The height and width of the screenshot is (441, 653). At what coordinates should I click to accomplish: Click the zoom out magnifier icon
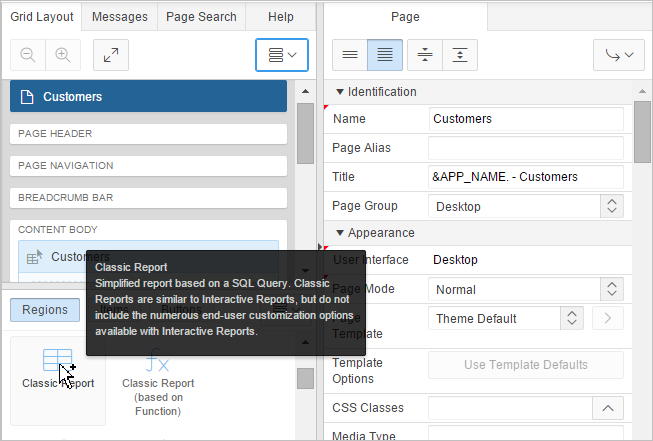click(x=28, y=55)
